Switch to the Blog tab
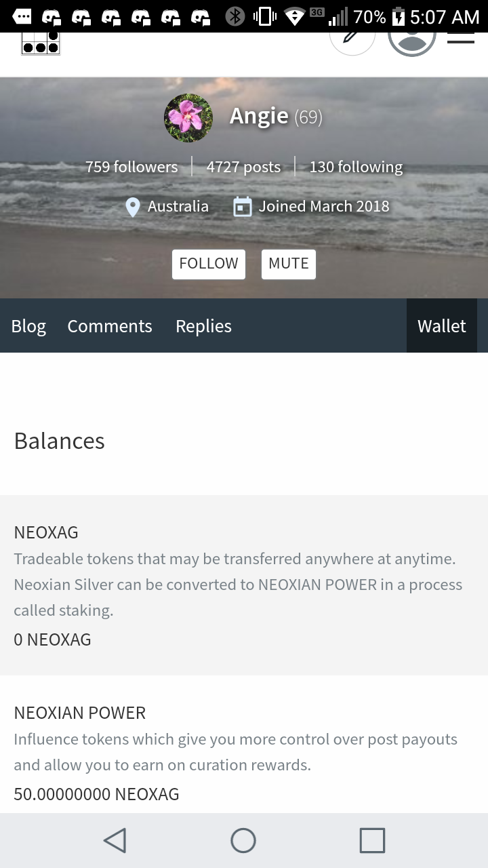This screenshot has height=868, width=488. click(28, 326)
